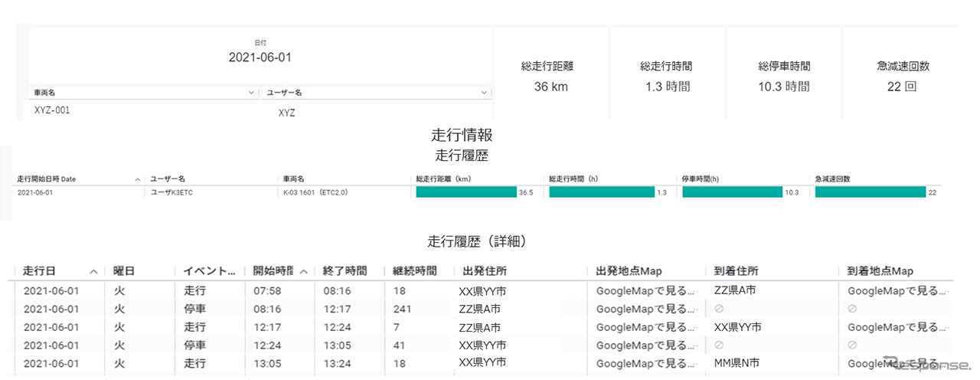Viewport: 980px width, 380px height.
Task: Click the 曜日 column header
Action: click(125, 271)
